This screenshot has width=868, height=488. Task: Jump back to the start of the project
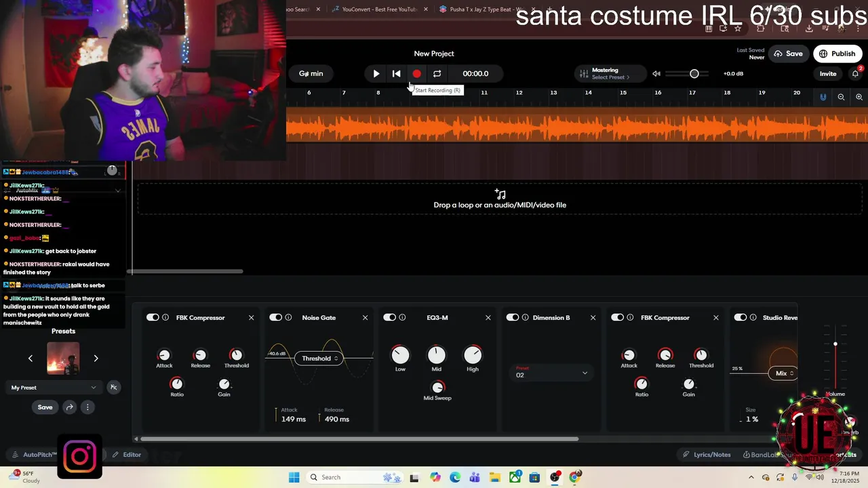click(x=397, y=73)
